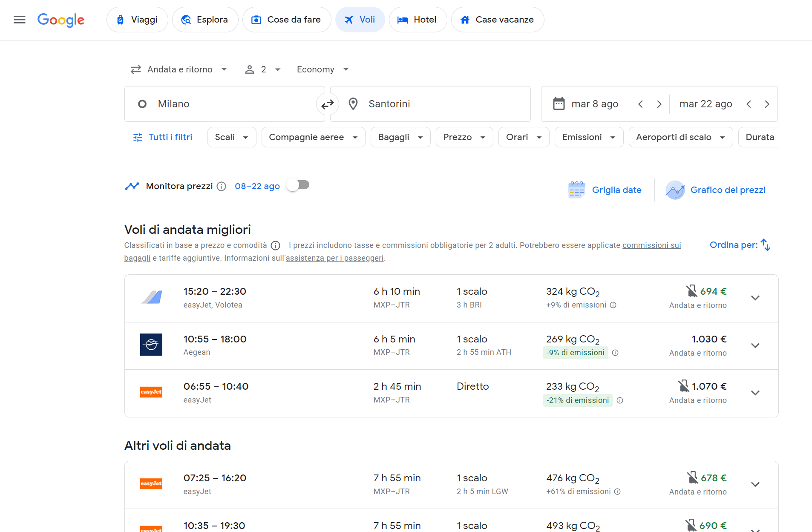812x532 pixels.
Task: Click the Tutti i filtri icon
Action: (x=137, y=137)
